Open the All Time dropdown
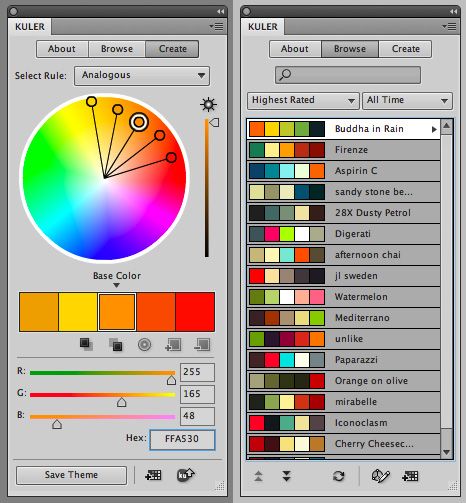This screenshot has height=503, width=466. tap(407, 101)
